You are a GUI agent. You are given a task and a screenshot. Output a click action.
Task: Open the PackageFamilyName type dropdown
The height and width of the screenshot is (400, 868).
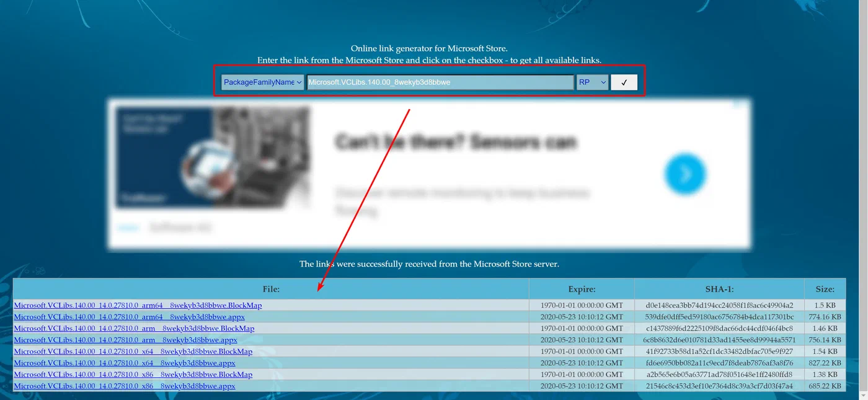262,82
